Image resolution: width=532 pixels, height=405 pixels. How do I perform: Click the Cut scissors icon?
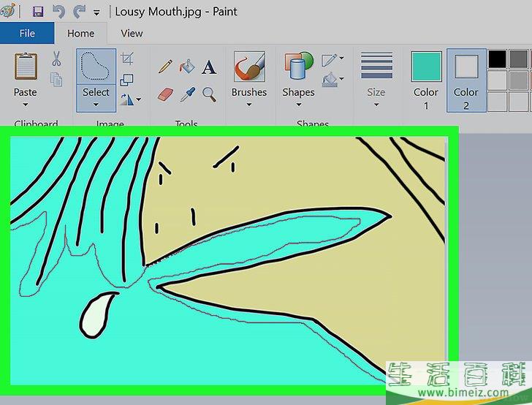coord(56,58)
